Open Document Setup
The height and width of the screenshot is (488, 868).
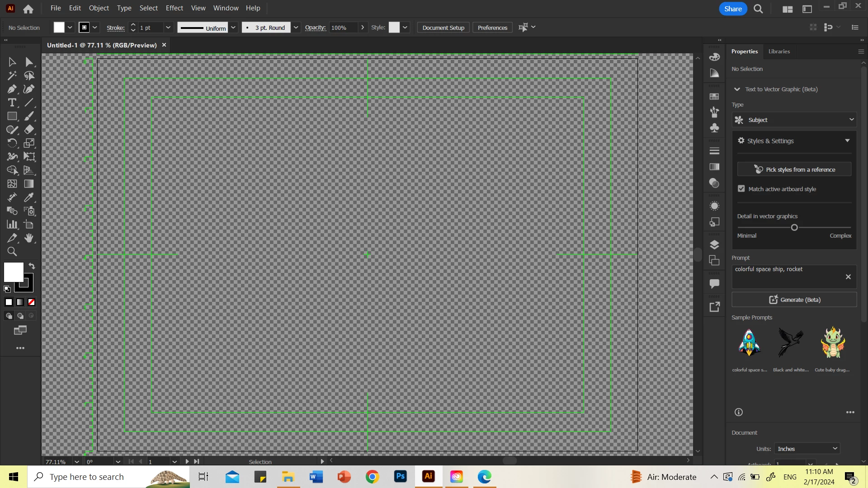(x=443, y=28)
